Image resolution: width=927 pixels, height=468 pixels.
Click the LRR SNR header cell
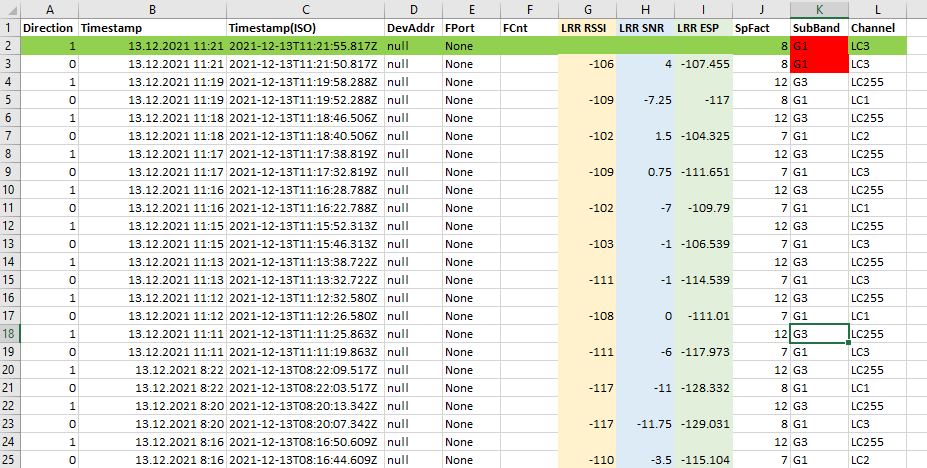coord(645,28)
